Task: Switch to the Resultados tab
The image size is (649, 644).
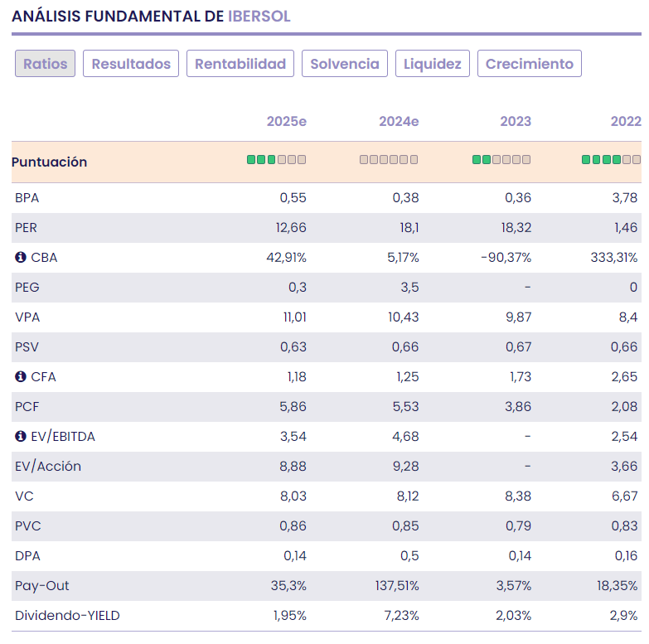Action: point(131,64)
